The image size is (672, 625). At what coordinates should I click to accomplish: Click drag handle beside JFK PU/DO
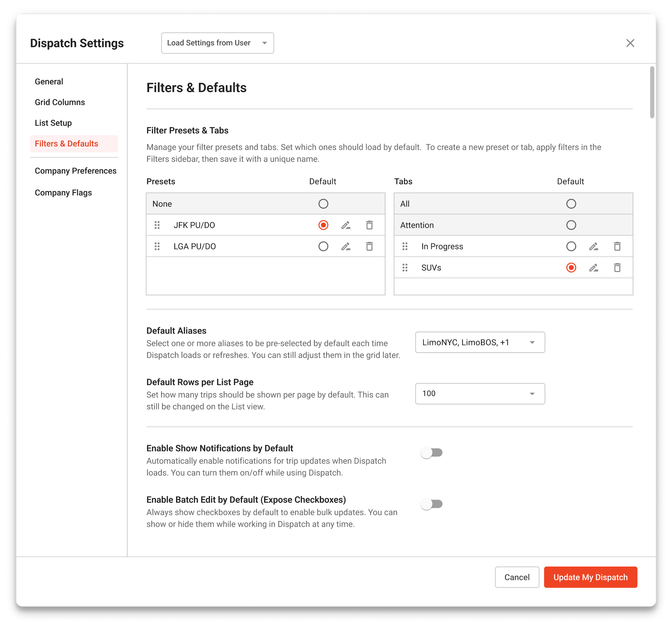tap(157, 225)
